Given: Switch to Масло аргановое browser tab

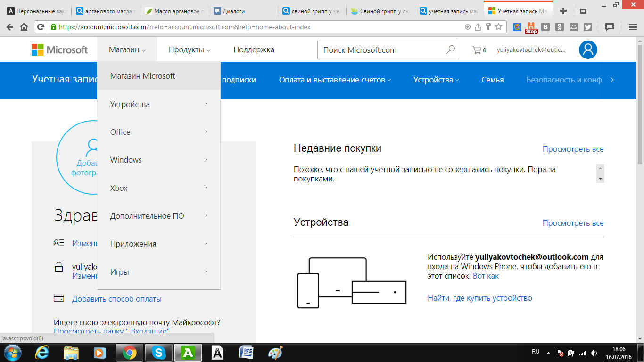Looking at the screenshot, I should point(175,11).
